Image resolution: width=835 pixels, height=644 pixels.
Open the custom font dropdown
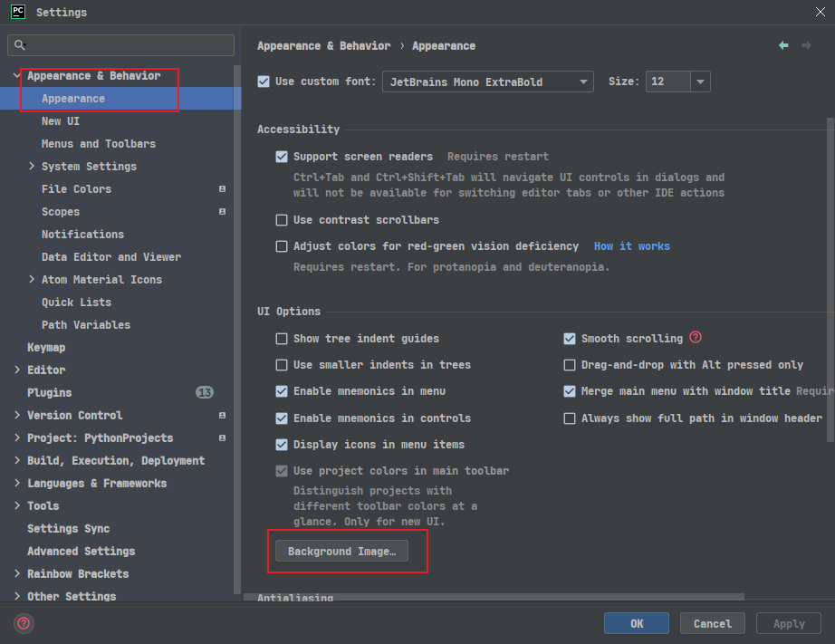tap(488, 82)
